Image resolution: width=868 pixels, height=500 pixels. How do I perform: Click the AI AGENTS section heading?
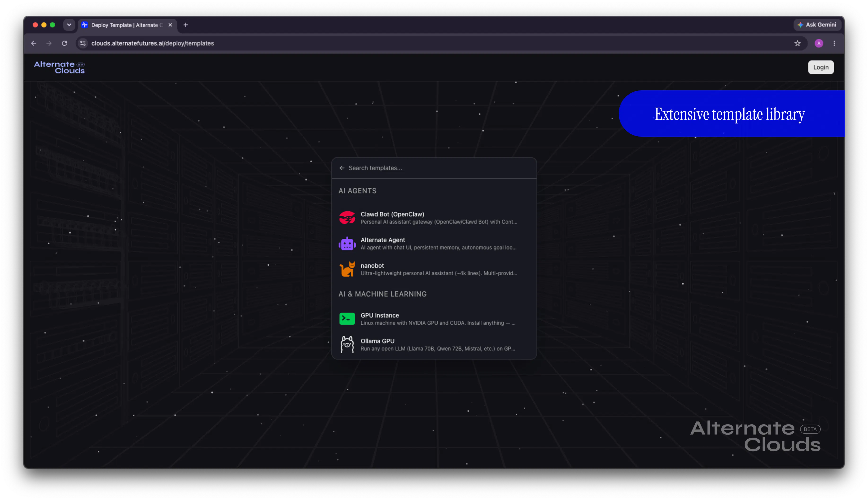pyautogui.click(x=357, y=191)
